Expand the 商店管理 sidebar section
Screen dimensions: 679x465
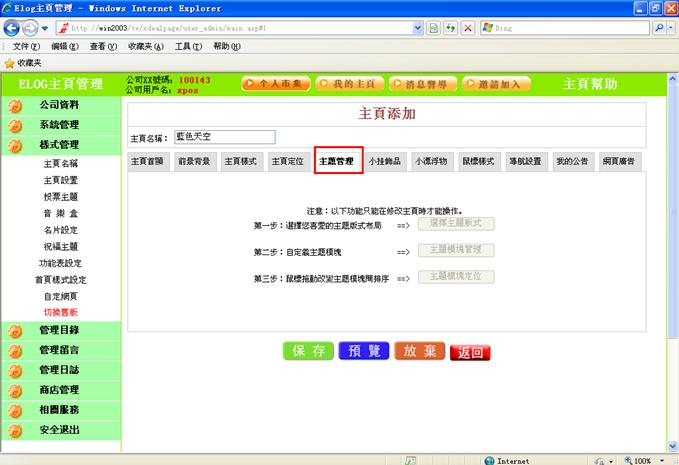(x=59, y=390)
